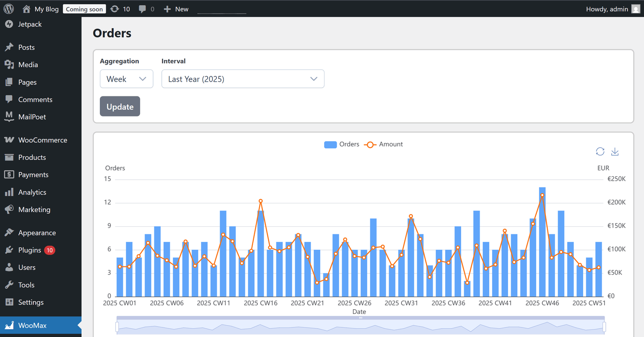Click the left handle of date zoom slider
This screenshot has width=644, height=337.
117,327
